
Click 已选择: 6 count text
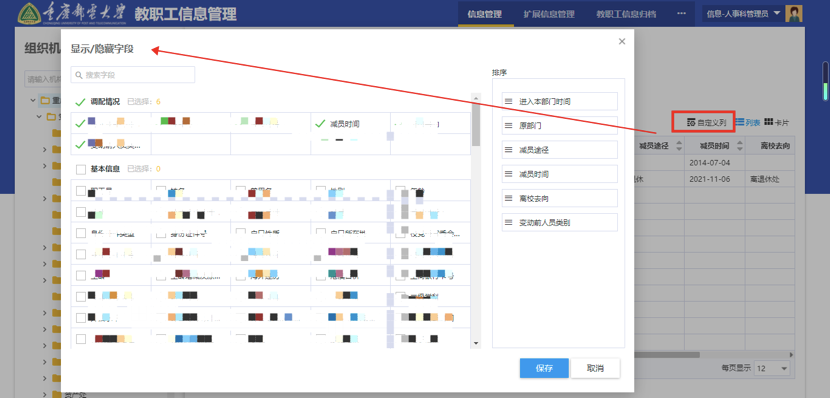(x=144, y=102)
